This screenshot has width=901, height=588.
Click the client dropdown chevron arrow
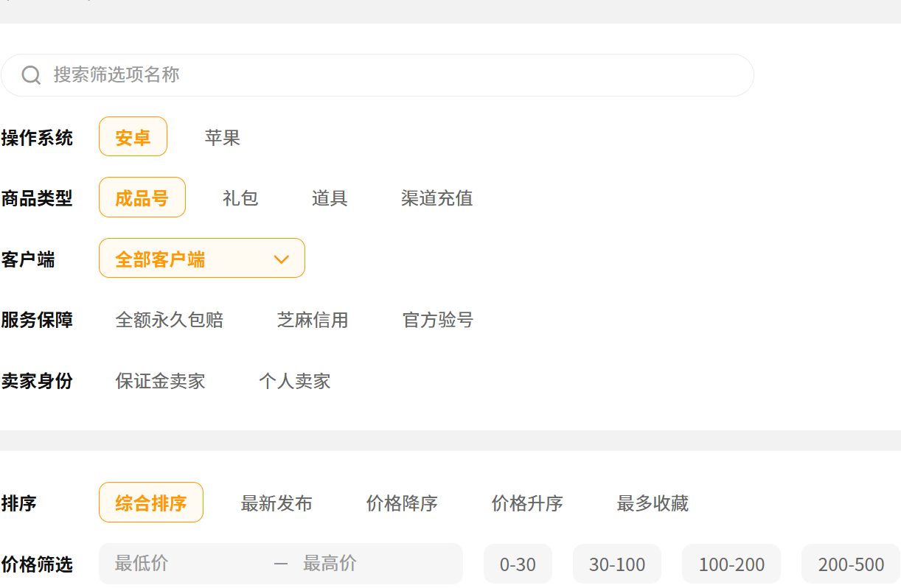(x=281, y=259)
